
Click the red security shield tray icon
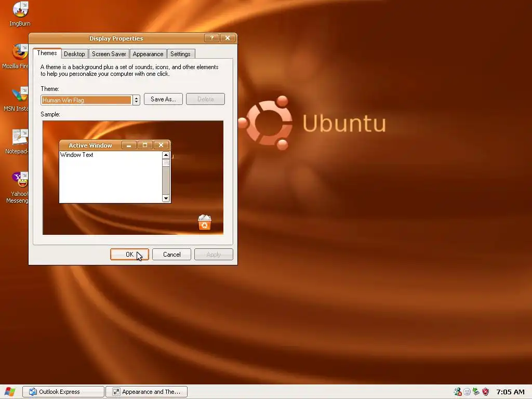tap(486, 392)
